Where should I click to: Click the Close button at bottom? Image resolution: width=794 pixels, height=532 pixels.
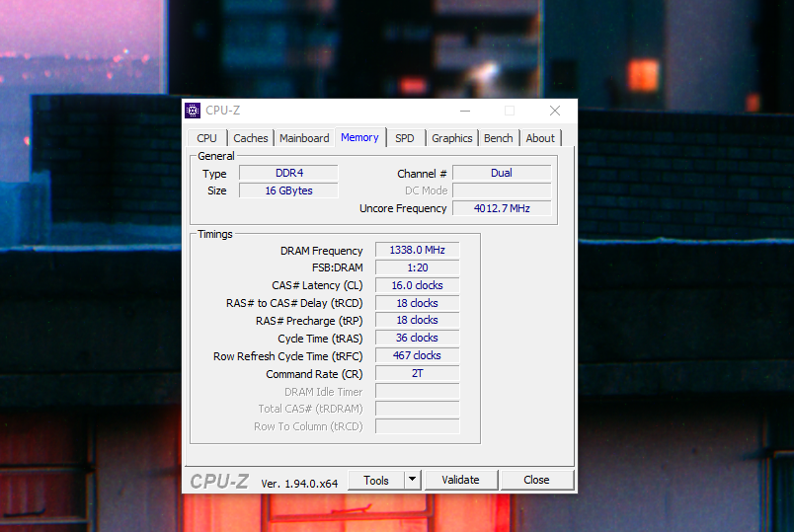tap(537, 480)
